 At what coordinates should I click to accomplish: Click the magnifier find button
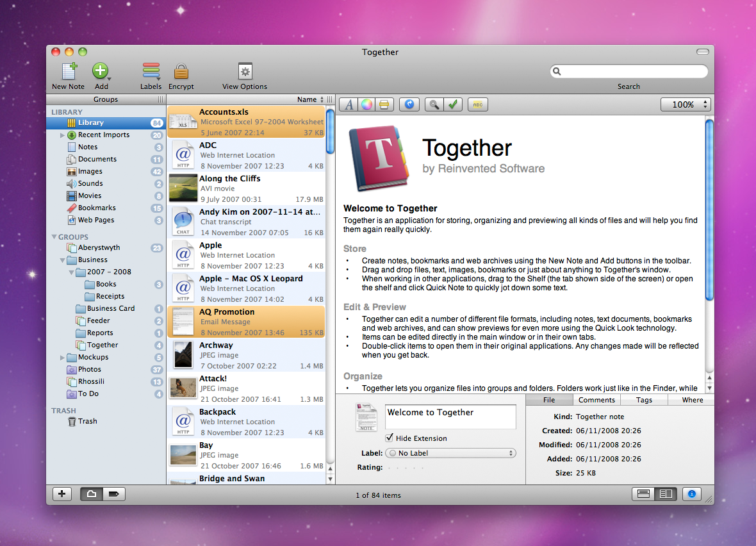(434, 104)
